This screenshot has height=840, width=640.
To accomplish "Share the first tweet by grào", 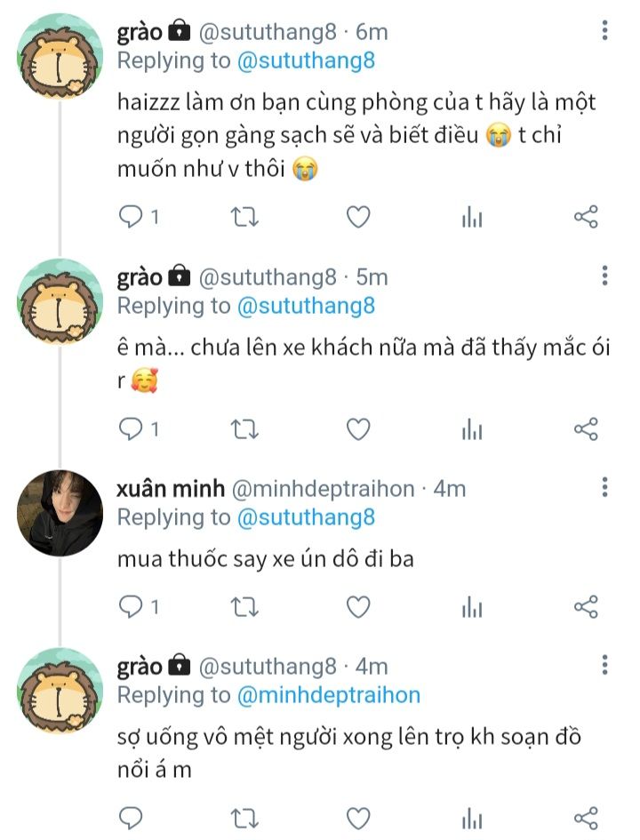I will tap(586, 216).
